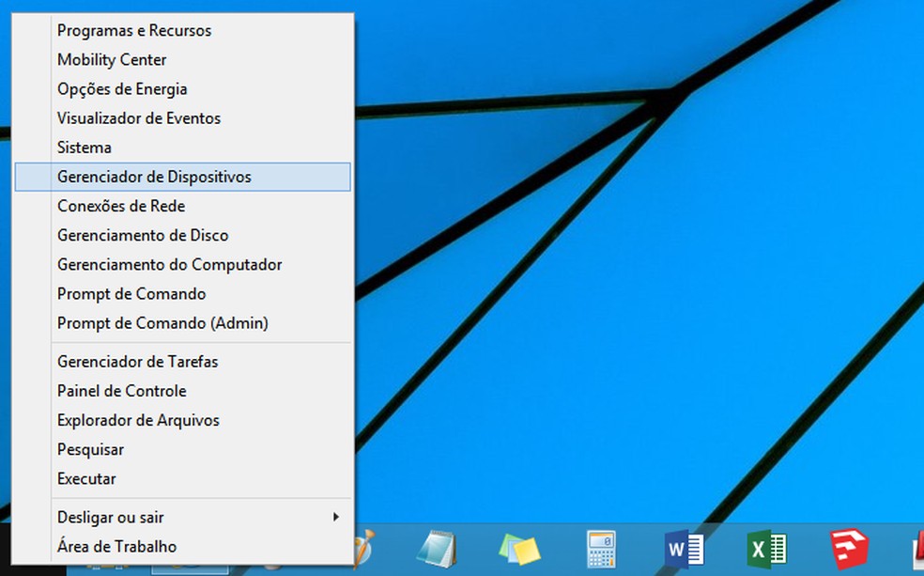924x576 pixels.
Task: Click the Desligar ou sair label
Action: point(110,517)
